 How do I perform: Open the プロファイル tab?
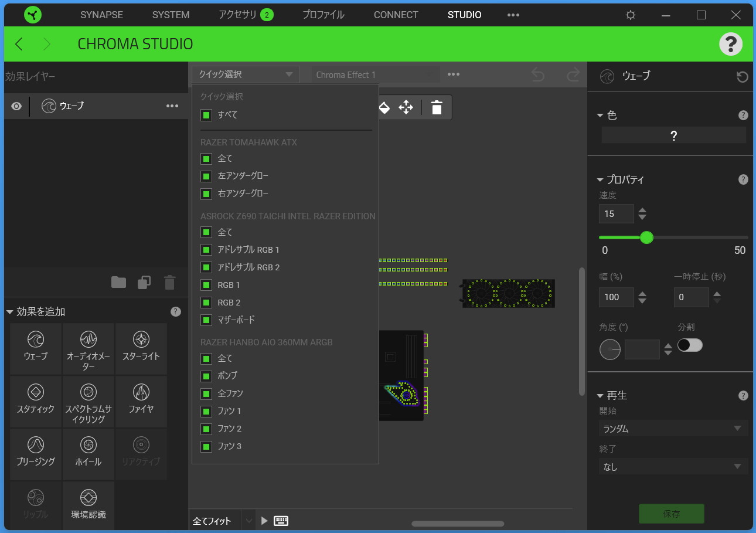(323, 15)
